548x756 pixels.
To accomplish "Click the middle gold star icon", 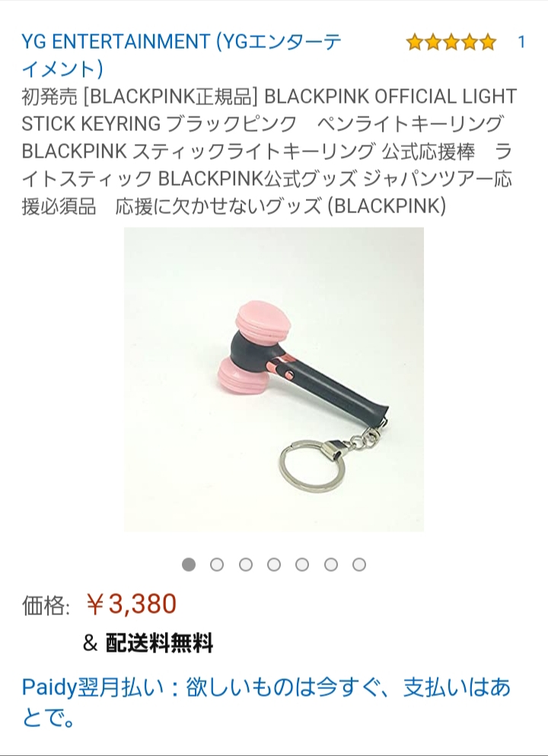I will click(x=451, y=43).
